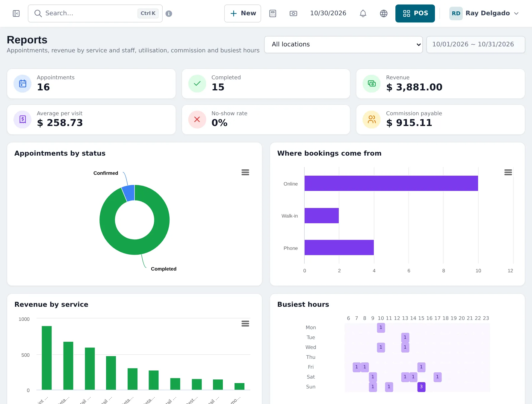Screen dimensions: 532x404
Task: Focus the Search field
Action: tap(95, 13)
